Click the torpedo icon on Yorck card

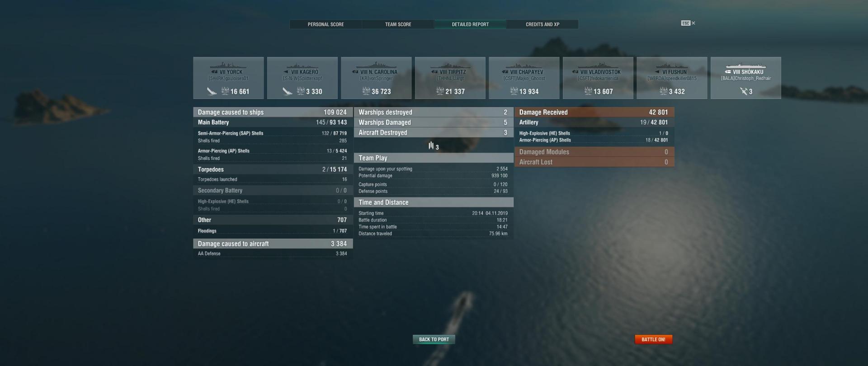point(212,92)
